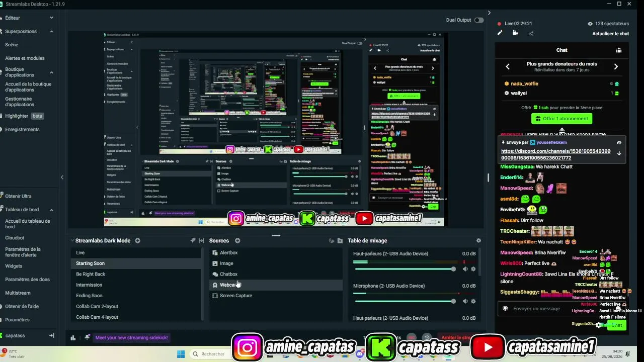Open Scène in the sidebar
This screenshot has width=644, height=362.
click(12, 45)
